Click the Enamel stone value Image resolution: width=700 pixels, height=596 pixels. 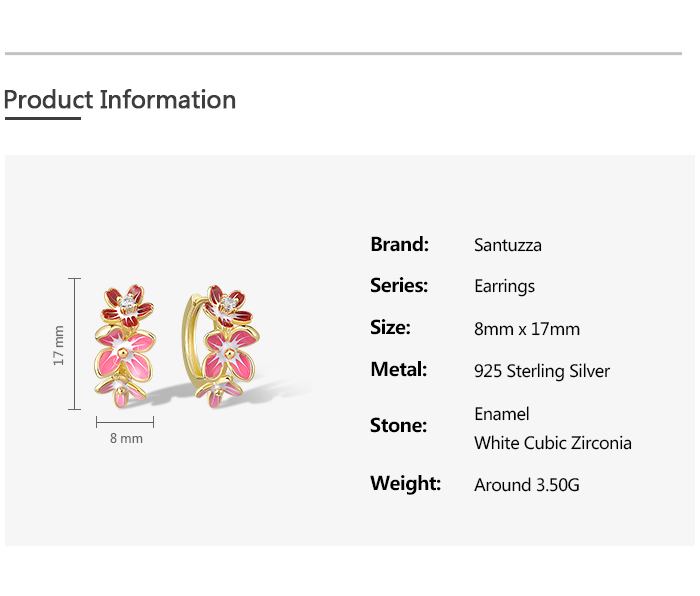[502, 414]
